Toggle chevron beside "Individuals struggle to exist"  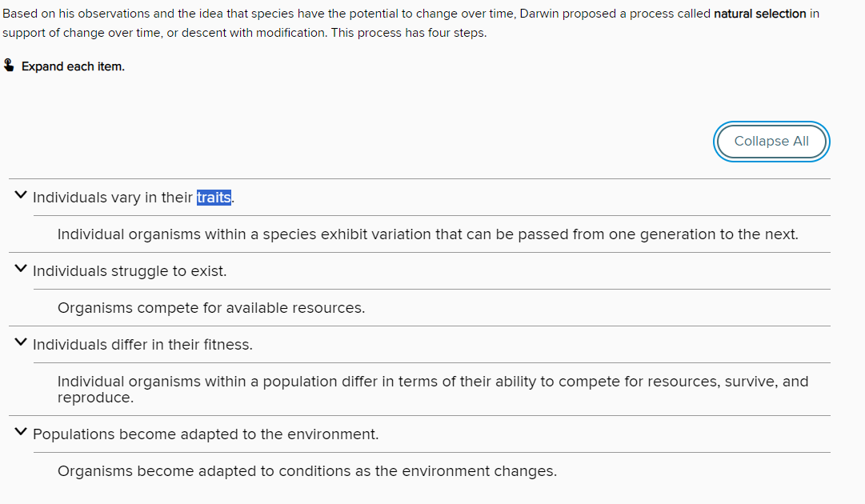point(20,270)
